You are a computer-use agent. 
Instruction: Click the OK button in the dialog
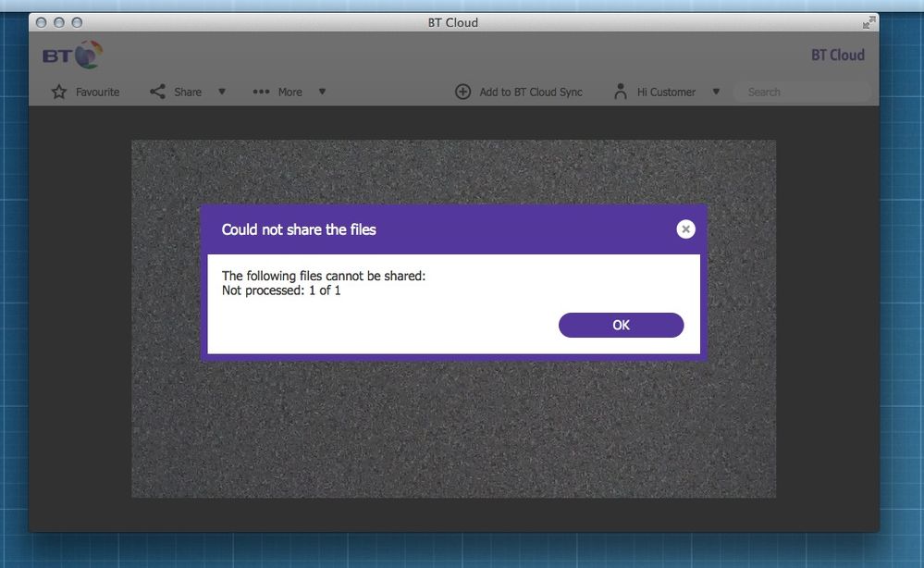pyautogui.click(x=622, y=326)
